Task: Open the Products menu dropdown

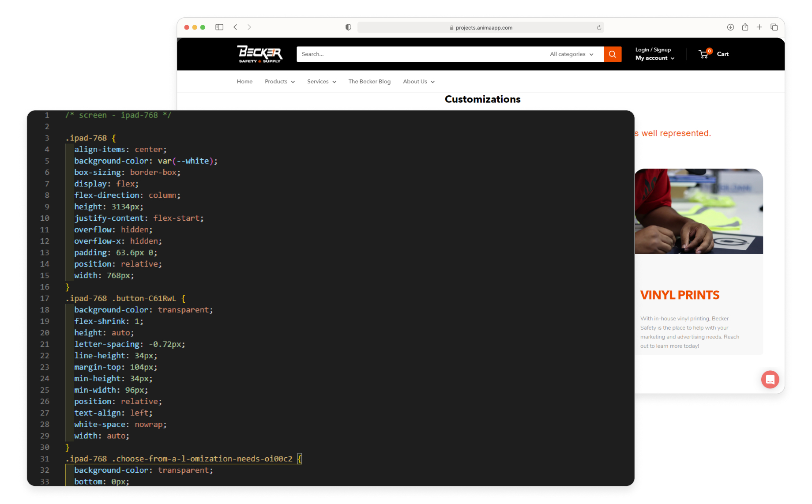Action: (x=279, y=82)
